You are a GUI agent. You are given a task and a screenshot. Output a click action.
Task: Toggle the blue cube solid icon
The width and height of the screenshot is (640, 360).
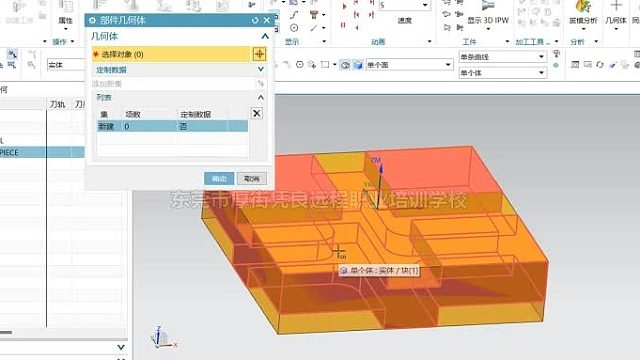pyautogui.click(x=358, y=65)
